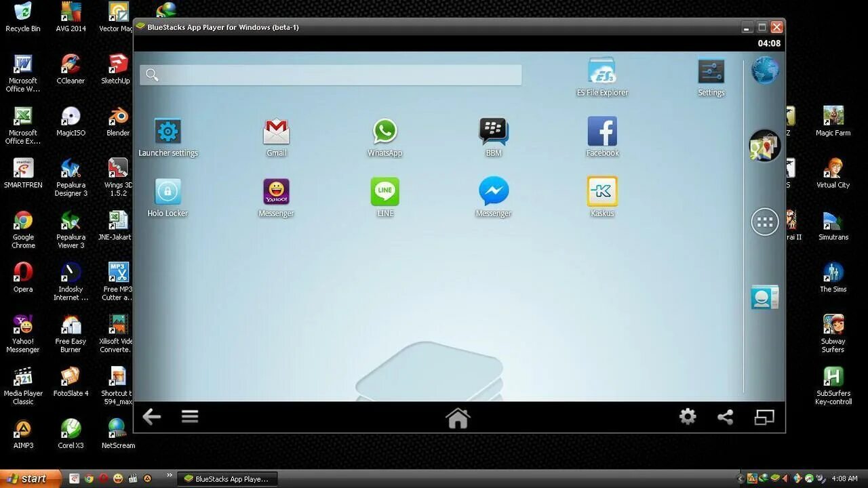Click the share icon in bottom bar
Viewport: 868px width, 488px height.
pyautogui.click(x=726, y=417)
